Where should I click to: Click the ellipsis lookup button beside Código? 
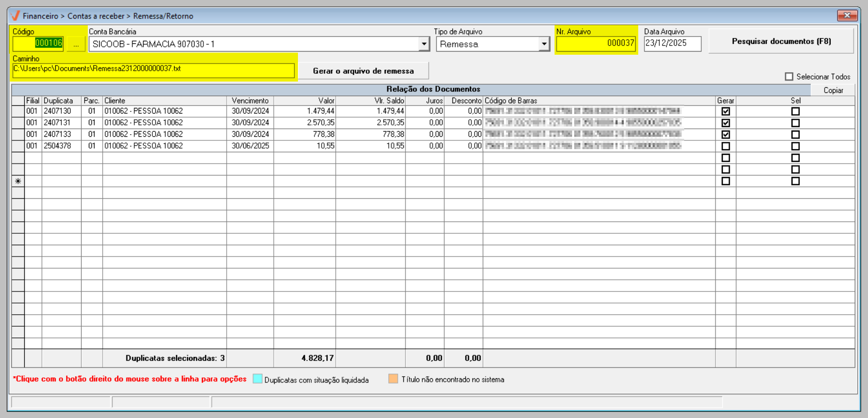(76, 44)
